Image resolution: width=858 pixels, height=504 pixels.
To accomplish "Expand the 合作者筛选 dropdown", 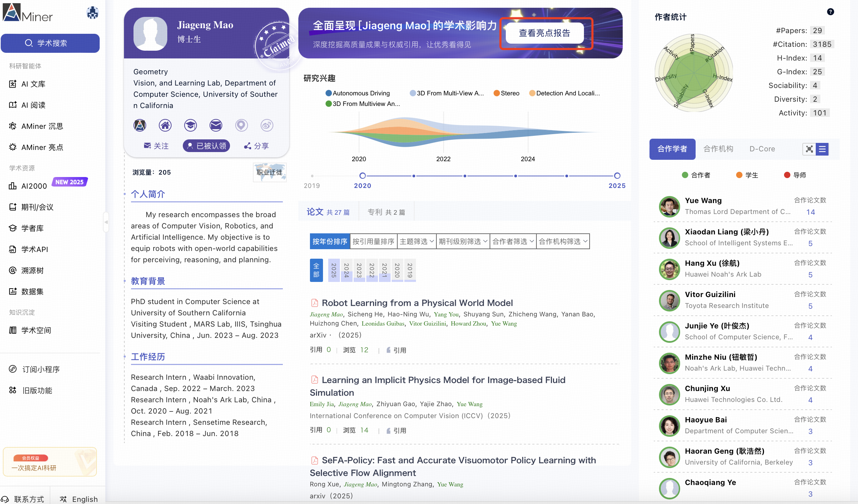I will pos(513,241).
